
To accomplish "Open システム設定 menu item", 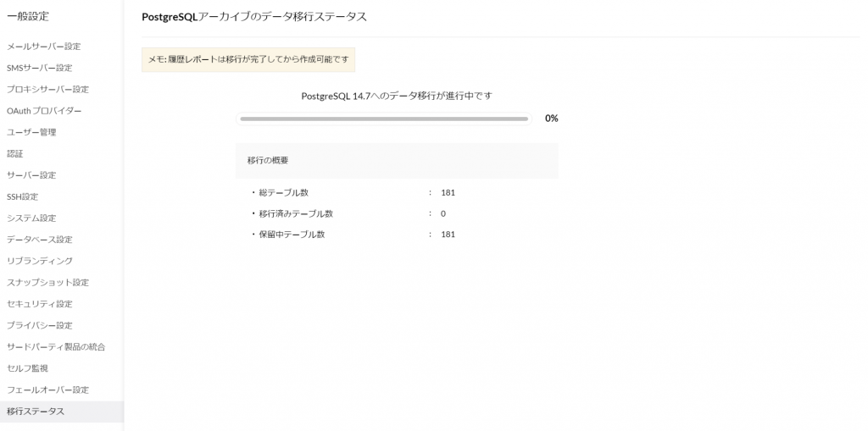I will click(x=31, y=218).
